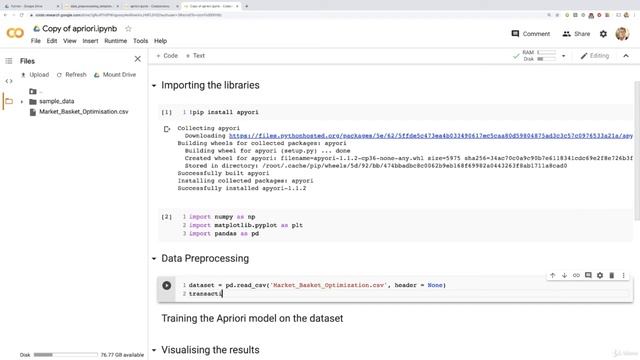Click Mount Drive button
The height and width of the screenshot is (360, 640).
coord(115,75)
